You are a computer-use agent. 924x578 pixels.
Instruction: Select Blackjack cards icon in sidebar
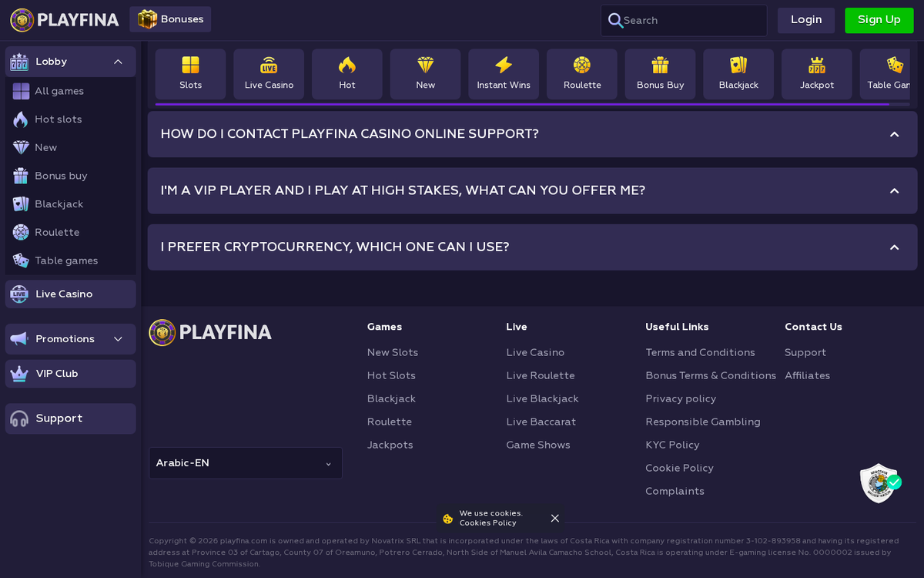(x=21, y=204)
